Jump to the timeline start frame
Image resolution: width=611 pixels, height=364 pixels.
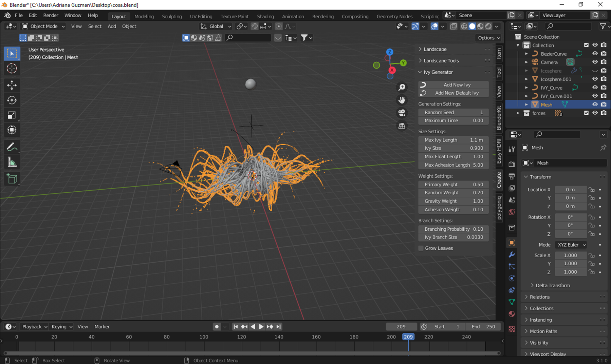[x=236, y=327]
